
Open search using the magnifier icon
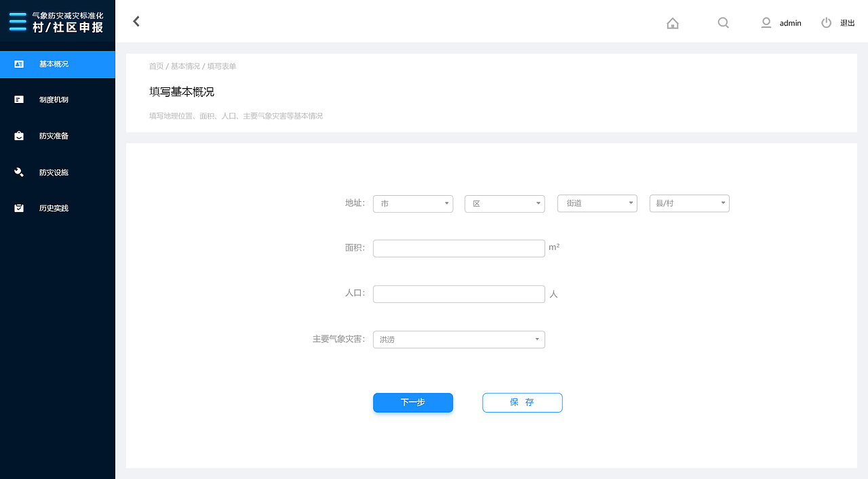(723, 22)
